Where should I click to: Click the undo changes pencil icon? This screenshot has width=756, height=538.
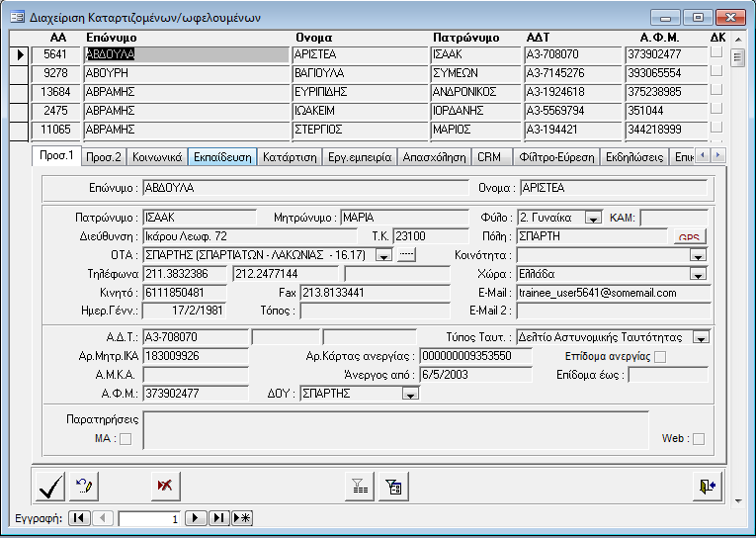point(84,486)
